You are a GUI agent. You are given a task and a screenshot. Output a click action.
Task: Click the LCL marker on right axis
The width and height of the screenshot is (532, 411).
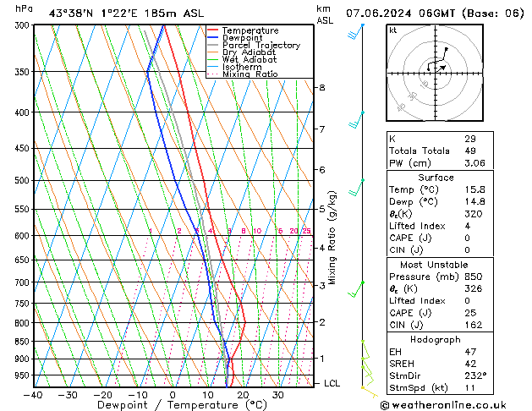333,383
